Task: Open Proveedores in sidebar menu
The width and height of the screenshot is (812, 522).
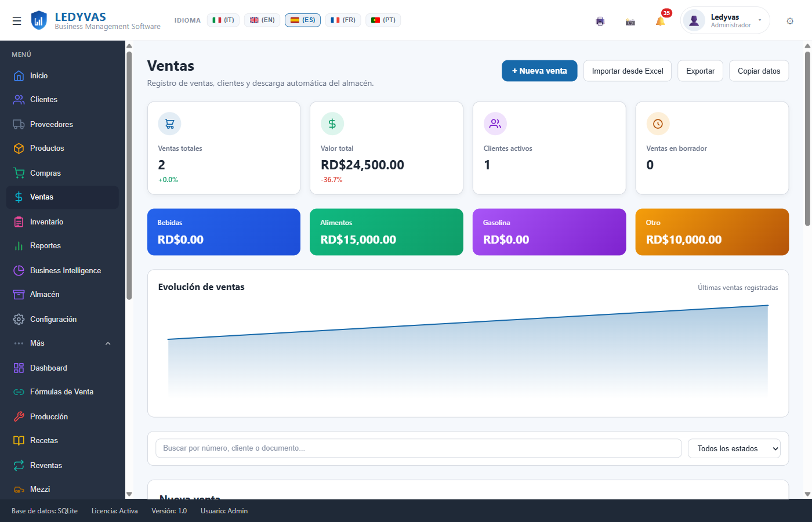Action: click(63, 124)
